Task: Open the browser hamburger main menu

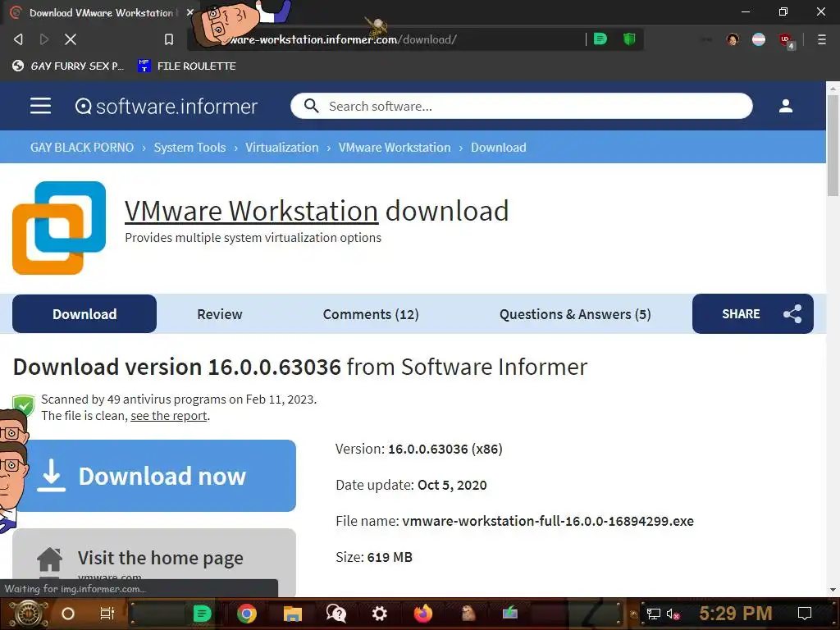Action: tap(821, 39)
